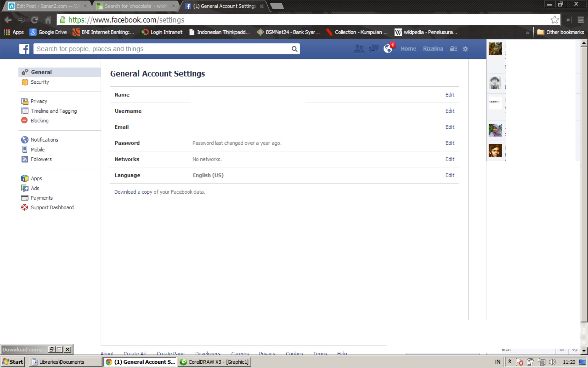
Task: Open Blocking settings
Action: click(x=39, y=120)
